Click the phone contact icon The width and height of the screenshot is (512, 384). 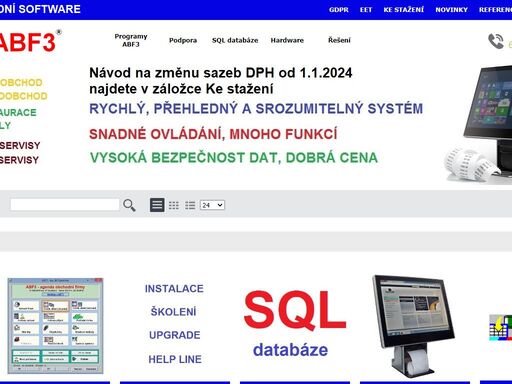496,41
